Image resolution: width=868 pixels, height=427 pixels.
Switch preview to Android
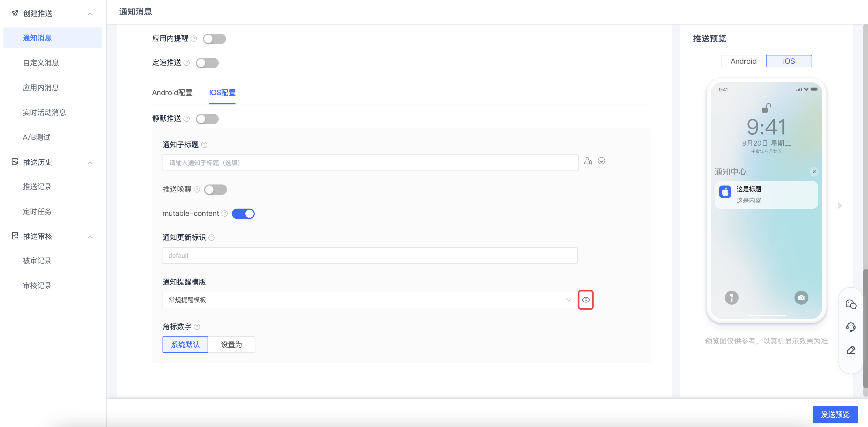point(743,61)
